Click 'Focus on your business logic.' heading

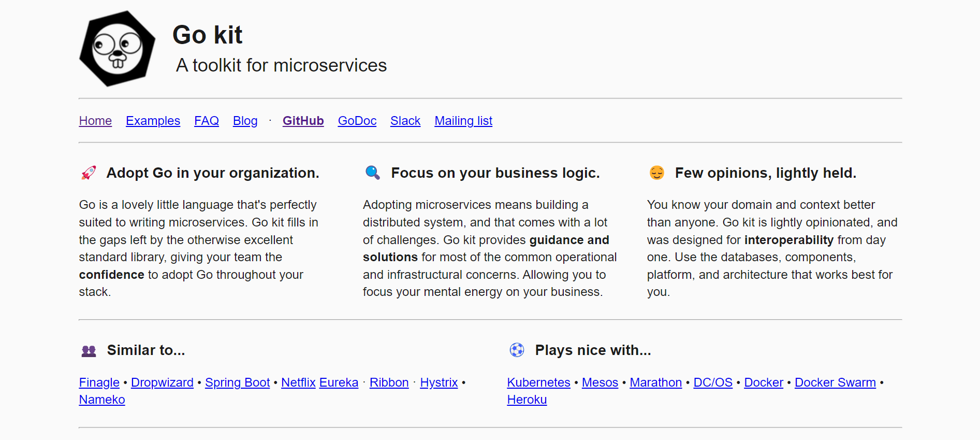point(495,173)
